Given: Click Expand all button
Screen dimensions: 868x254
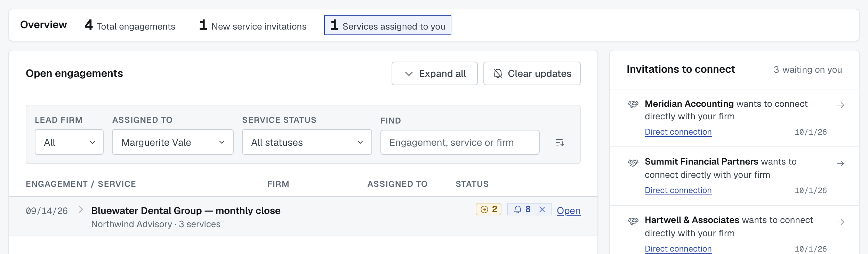Looking at the screenshot, I should [435, 73].
